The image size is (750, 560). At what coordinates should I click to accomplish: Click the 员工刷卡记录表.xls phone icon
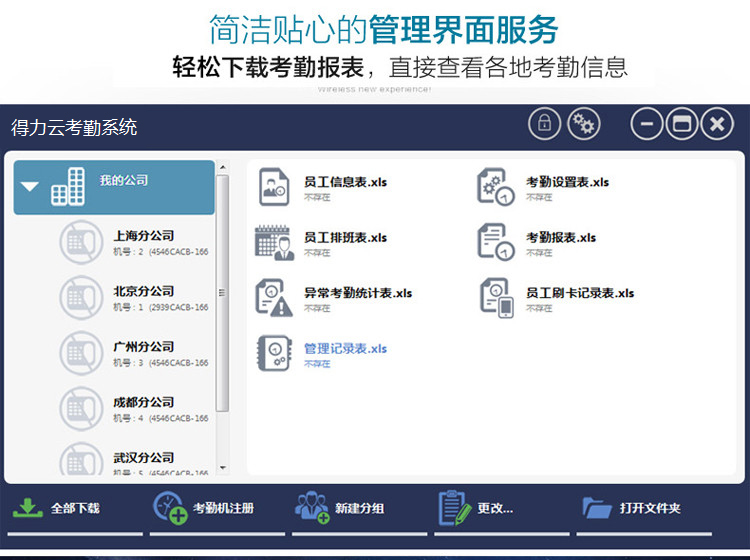[496, 298]
